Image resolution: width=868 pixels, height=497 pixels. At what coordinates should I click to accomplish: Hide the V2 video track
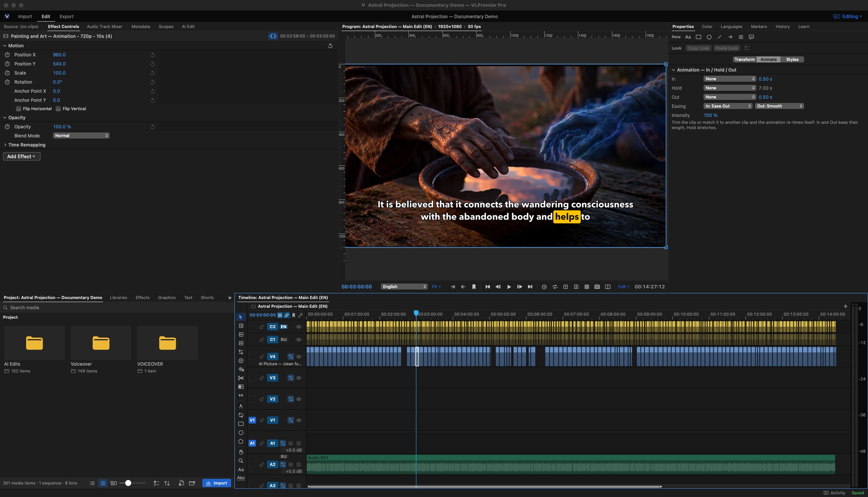pos(299,399)
